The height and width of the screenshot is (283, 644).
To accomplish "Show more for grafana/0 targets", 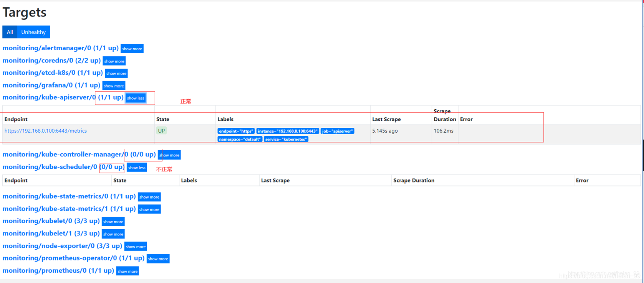I will point(114,86).
